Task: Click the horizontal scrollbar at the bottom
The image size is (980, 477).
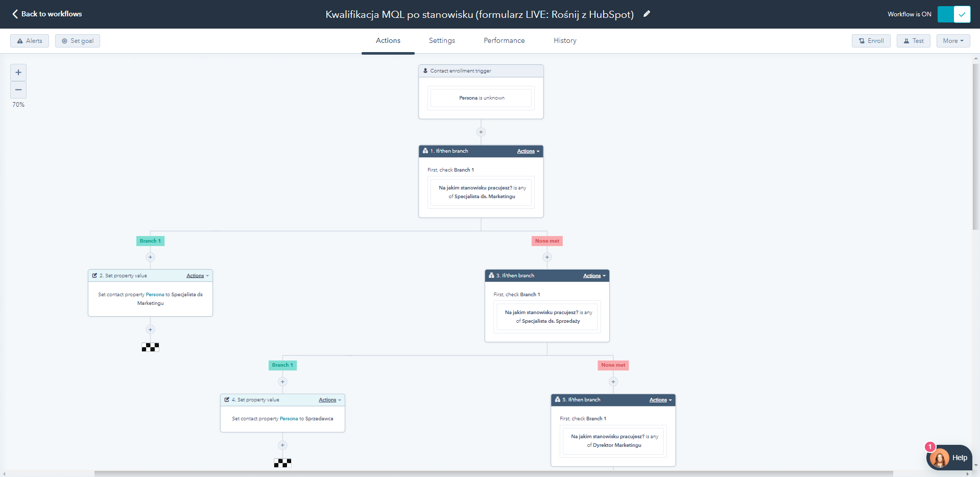Action: click(493, 474)
